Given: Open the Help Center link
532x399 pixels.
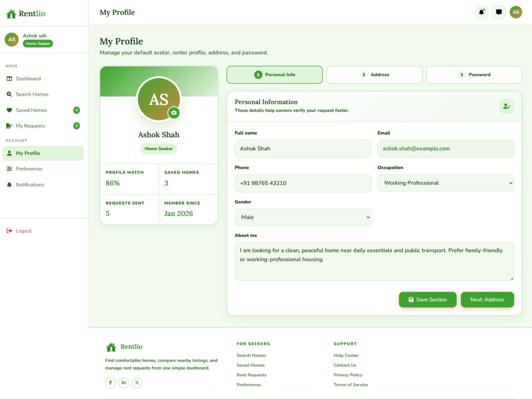Looking at the screenshot, I should tap(346, 355).
